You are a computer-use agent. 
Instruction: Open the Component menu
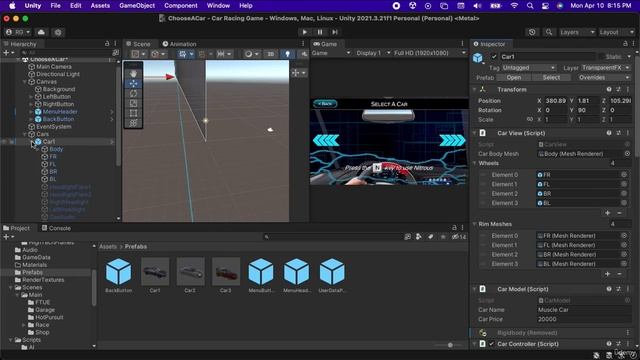(x=180, y=6)
